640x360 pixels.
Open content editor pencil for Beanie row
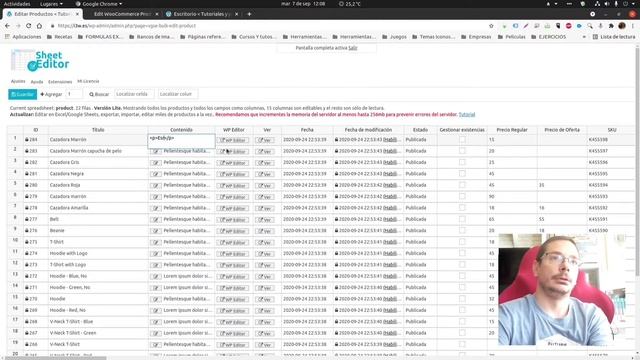(156, 231)
